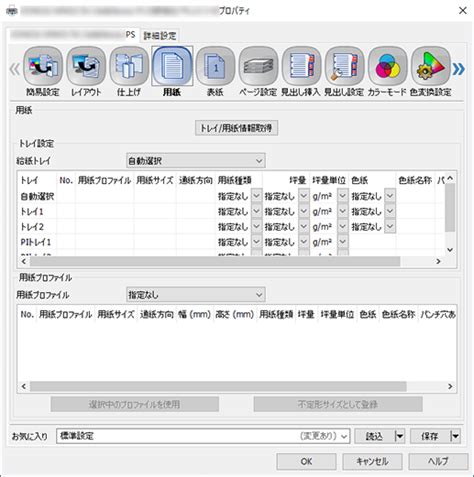Close the properties dialog window
Viewport: 474px width, 477px height.
(x=462, y=11)
